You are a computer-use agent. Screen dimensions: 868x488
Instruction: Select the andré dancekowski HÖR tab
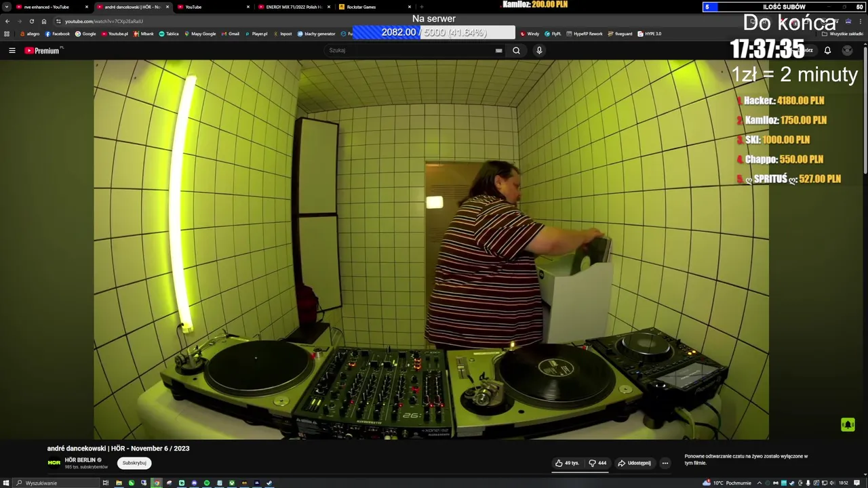(132, 7)
